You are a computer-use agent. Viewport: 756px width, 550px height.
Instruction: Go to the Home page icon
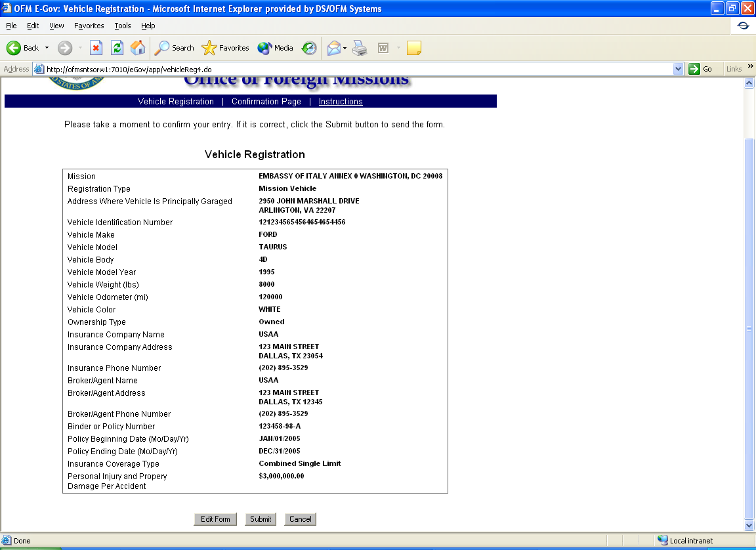pyautogui.click(x=138, y=48)
